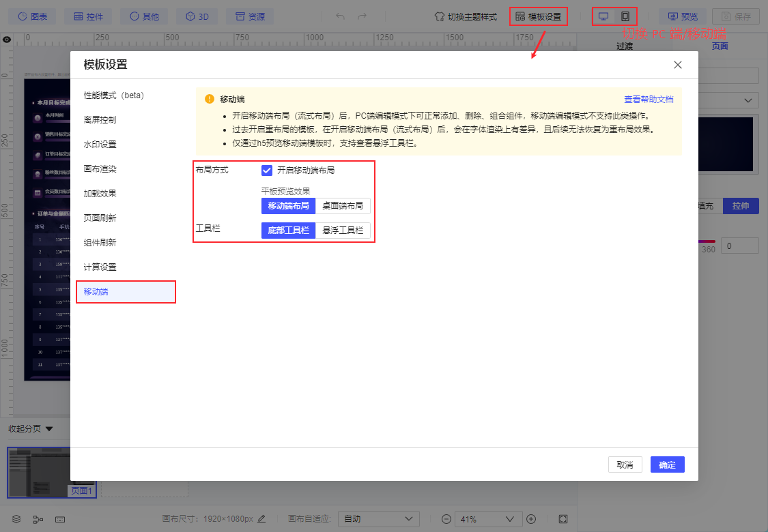Select 悬浮工具栏 toolbar option
The width and height of the screenshot is (768, 532).
point(343,231)
